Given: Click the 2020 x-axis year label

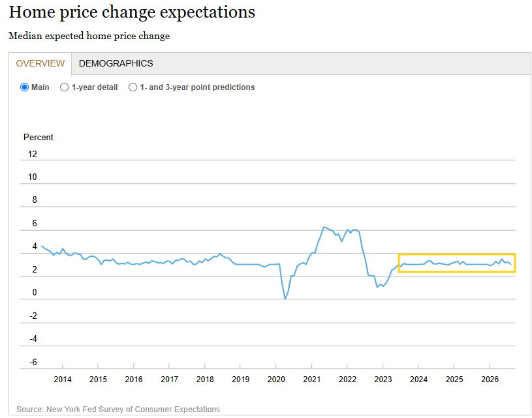Looking at the screenshot, I should tap(276, 380).
